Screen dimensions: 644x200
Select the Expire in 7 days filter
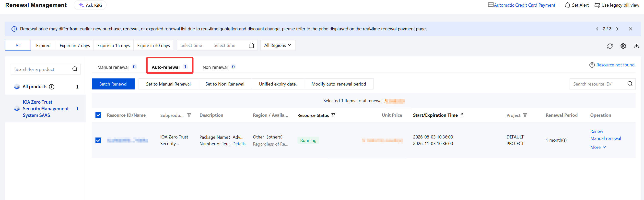click(x=75, y=45)
